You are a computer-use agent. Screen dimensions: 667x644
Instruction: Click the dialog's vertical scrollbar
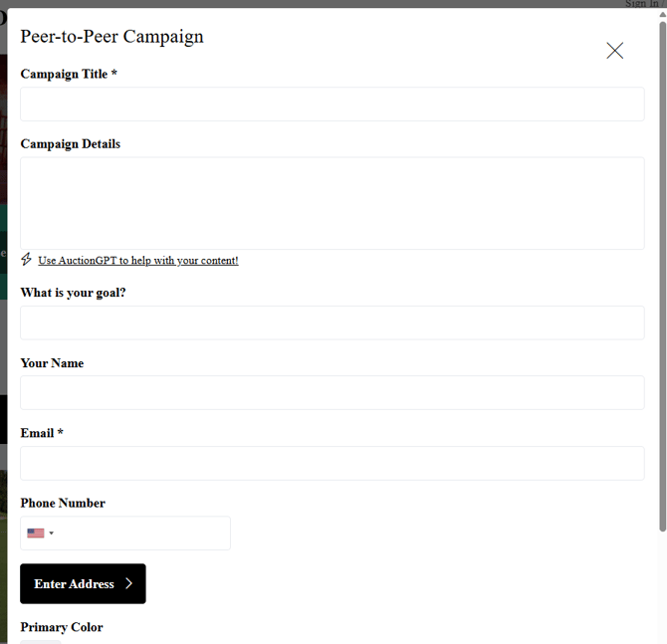662,279
